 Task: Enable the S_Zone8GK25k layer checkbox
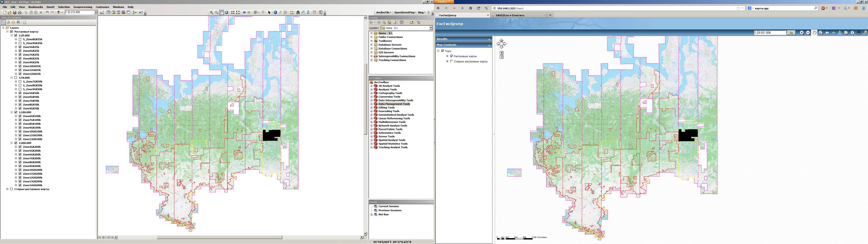pos(20,40)
